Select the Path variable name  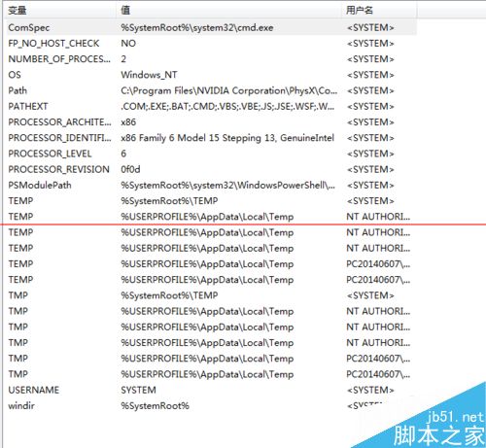tap(17, 90)
